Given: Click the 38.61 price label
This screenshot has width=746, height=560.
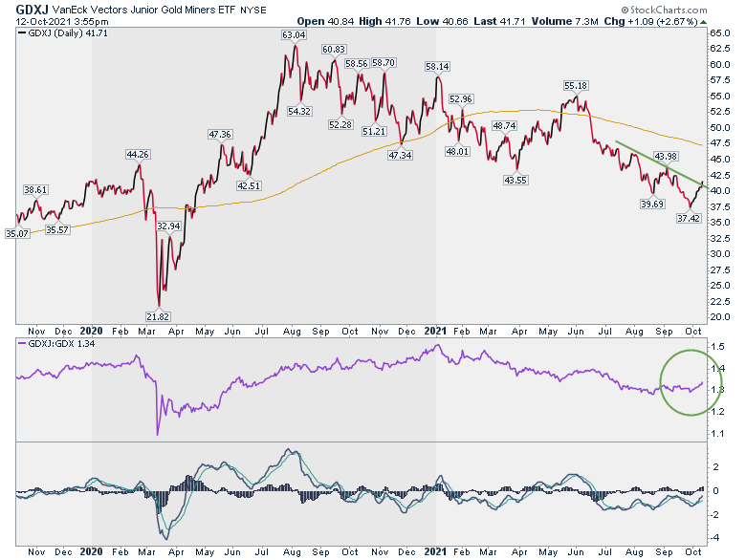Looking at the screenshot, I should point(35,189).
